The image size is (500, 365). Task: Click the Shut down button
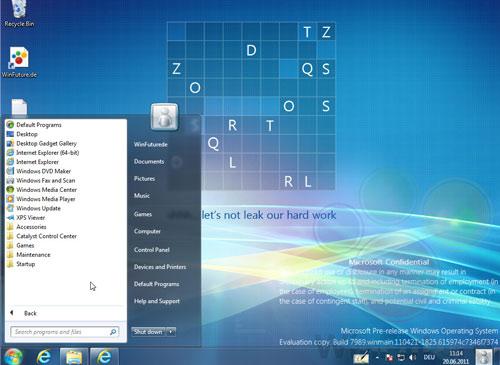click(x=148, y=332)
